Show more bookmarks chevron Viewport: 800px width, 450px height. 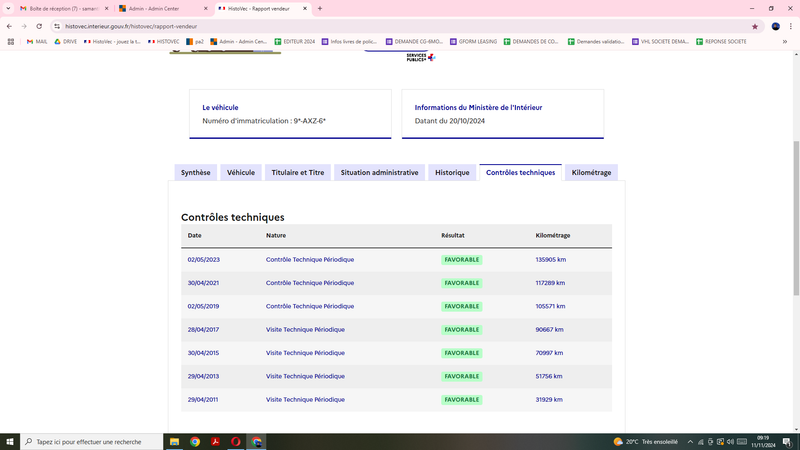[785, 42]
